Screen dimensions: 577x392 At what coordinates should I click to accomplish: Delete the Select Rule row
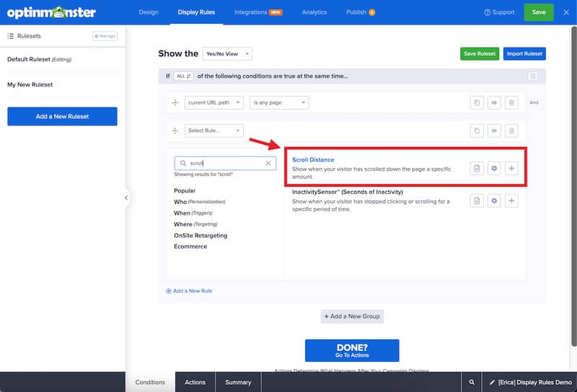tap(511, 131)
